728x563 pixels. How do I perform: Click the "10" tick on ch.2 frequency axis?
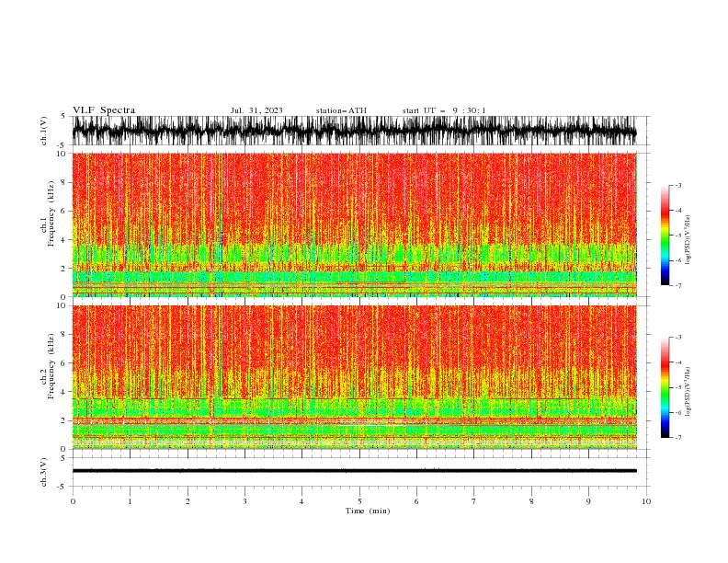tap(62, 305)
